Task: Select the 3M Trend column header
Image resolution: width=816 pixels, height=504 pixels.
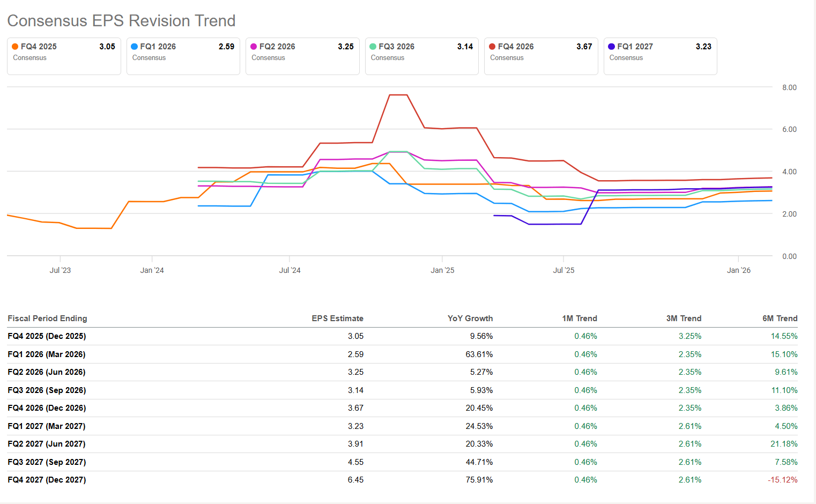Action: click(x=684, y=318)
